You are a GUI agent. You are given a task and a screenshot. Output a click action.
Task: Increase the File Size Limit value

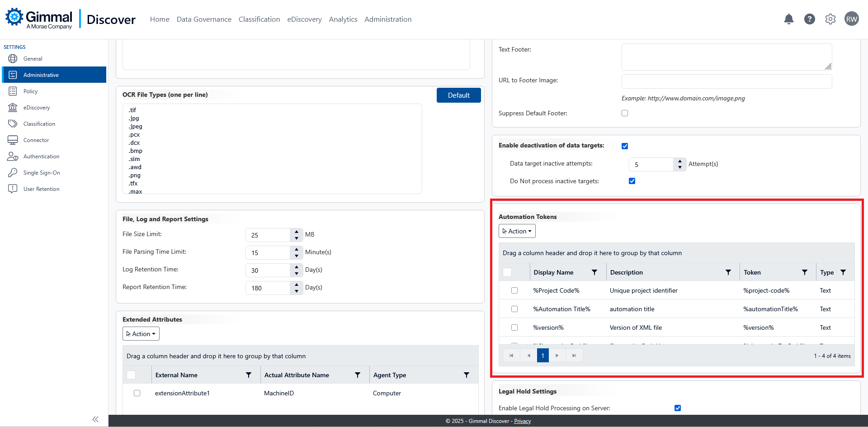point(297,232)
